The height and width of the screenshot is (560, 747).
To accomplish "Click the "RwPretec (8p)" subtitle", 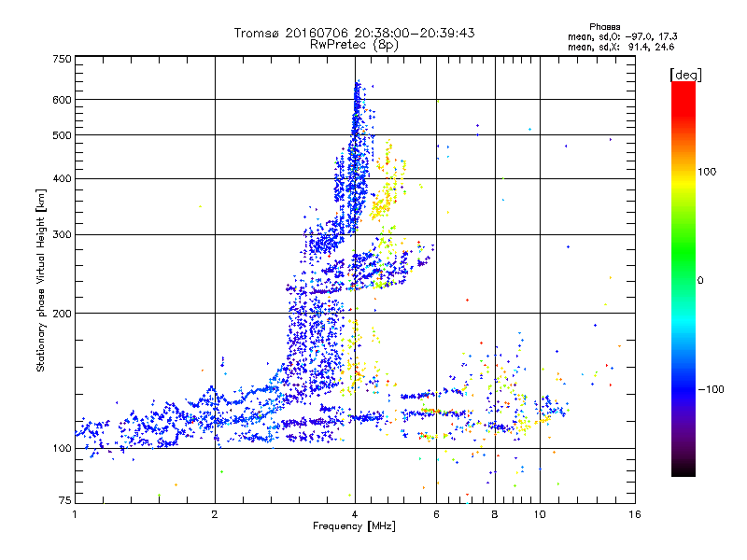I will click(x=354, y=45).
